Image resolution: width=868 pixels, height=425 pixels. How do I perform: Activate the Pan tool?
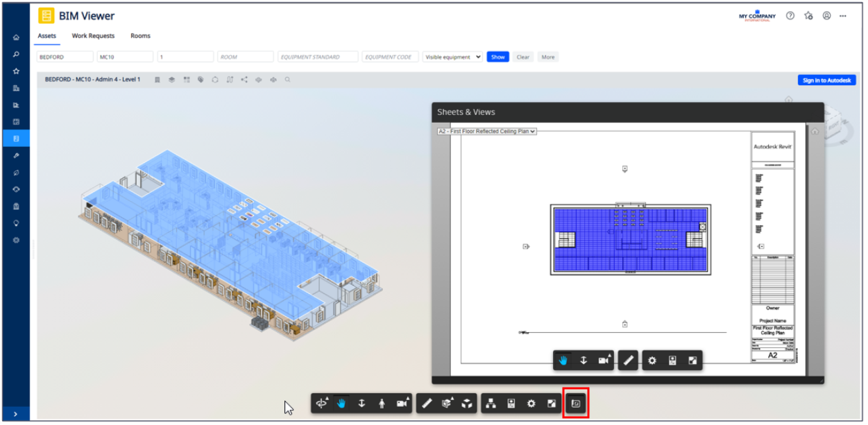point(342,402)
